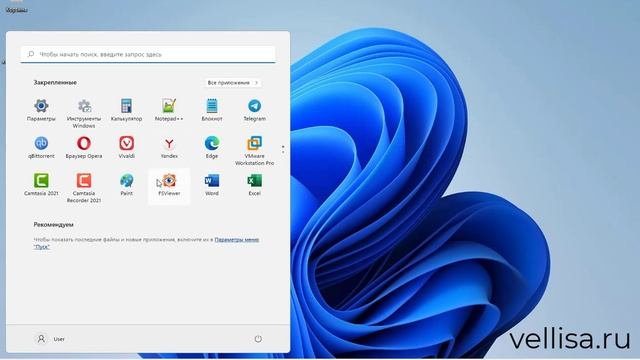Open Все приложения list
Screen dimensions: 640x360
[233, 82]
